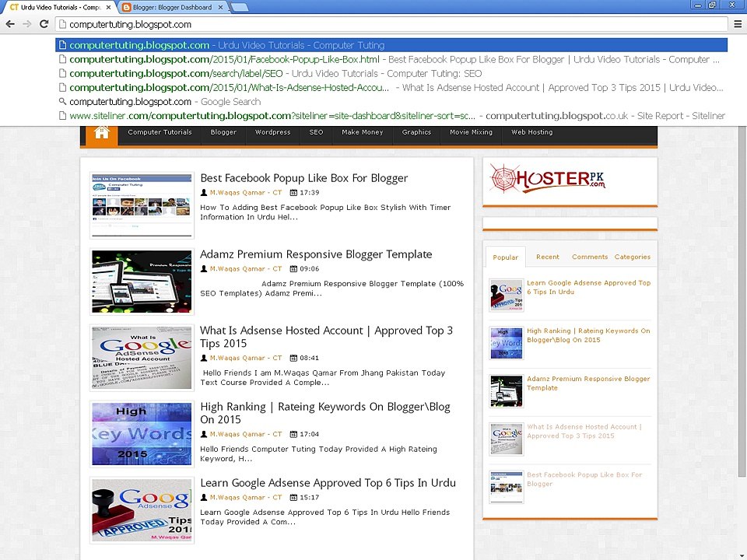Click the Adamz template post thumbnail
This screenshot has height=560, width=747.
click(x=142, y=282)
